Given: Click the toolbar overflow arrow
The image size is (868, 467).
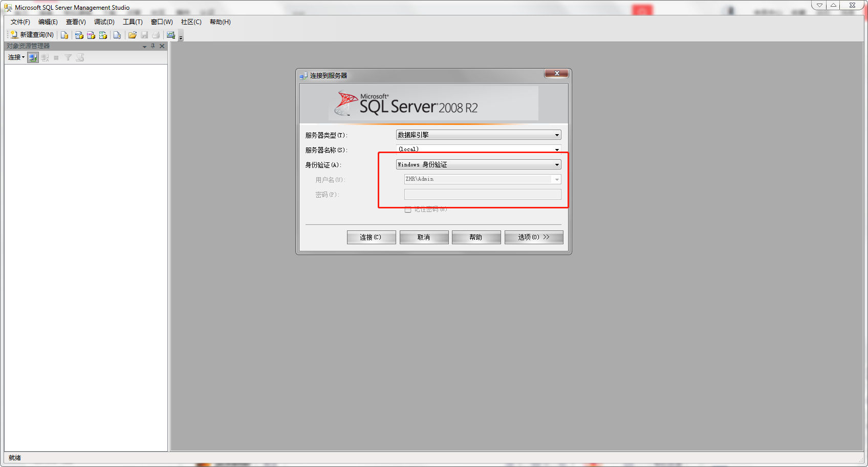Looking at the screenshot, I should tap(180, 37).
